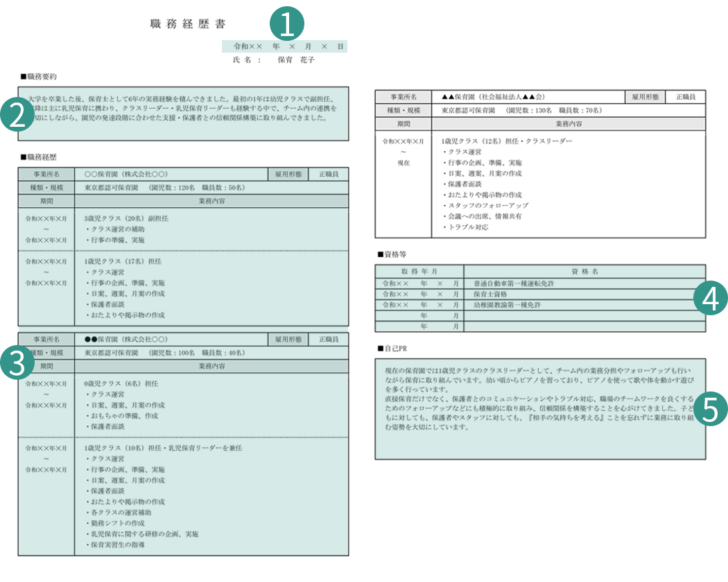The width and height of the screenshot is (728, 582).
Task: Click the 取得年月 column header
Action: 419,272
